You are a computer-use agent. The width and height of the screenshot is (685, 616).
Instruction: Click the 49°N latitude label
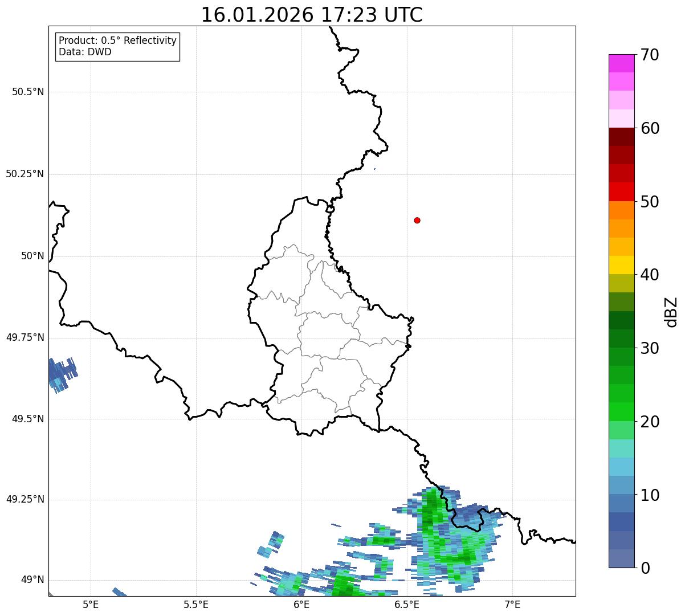tap(32, 580)
